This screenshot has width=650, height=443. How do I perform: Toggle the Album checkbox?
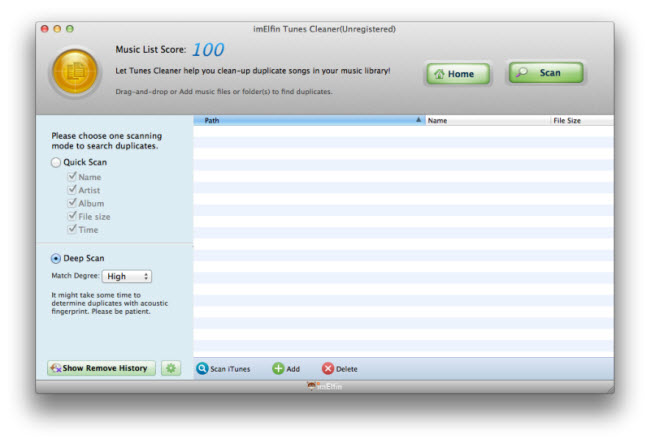pos(72,203)
